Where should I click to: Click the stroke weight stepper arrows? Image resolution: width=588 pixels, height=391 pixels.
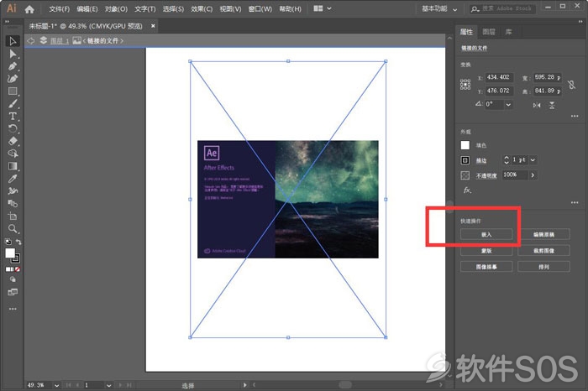[507, 160]
